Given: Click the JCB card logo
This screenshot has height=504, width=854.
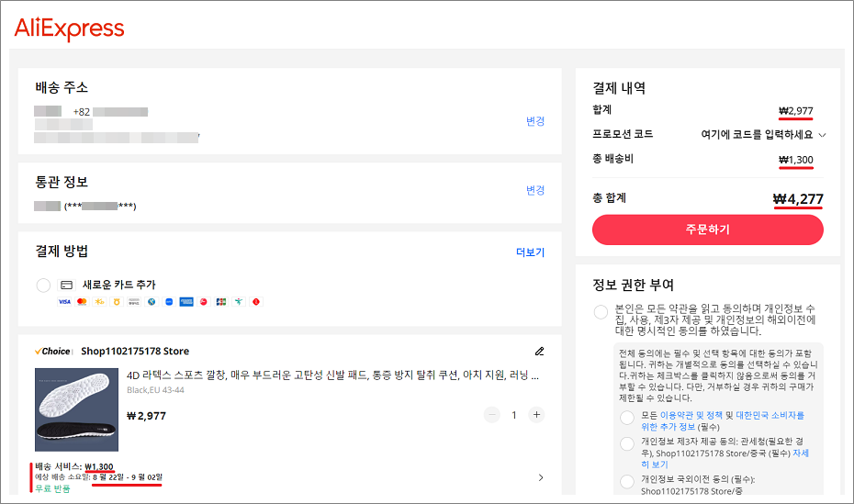Looking at the screenshot, I should [x=221, y=301].
